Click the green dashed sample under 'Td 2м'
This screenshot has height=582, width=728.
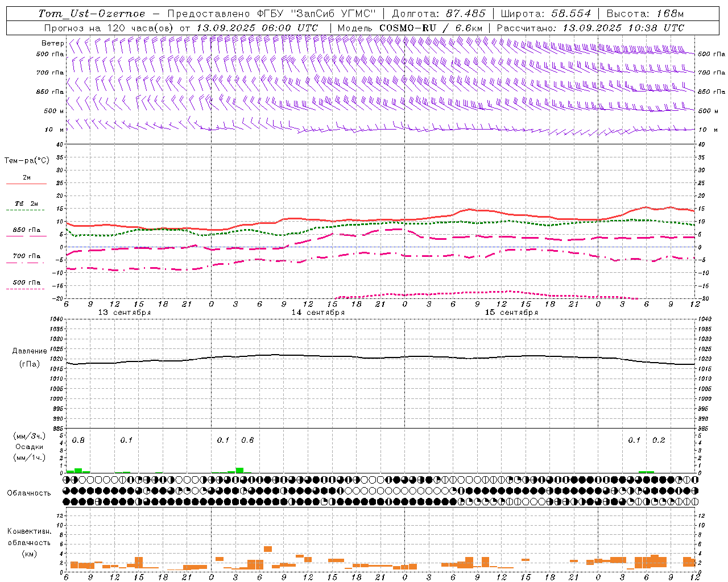click(25, 210)
